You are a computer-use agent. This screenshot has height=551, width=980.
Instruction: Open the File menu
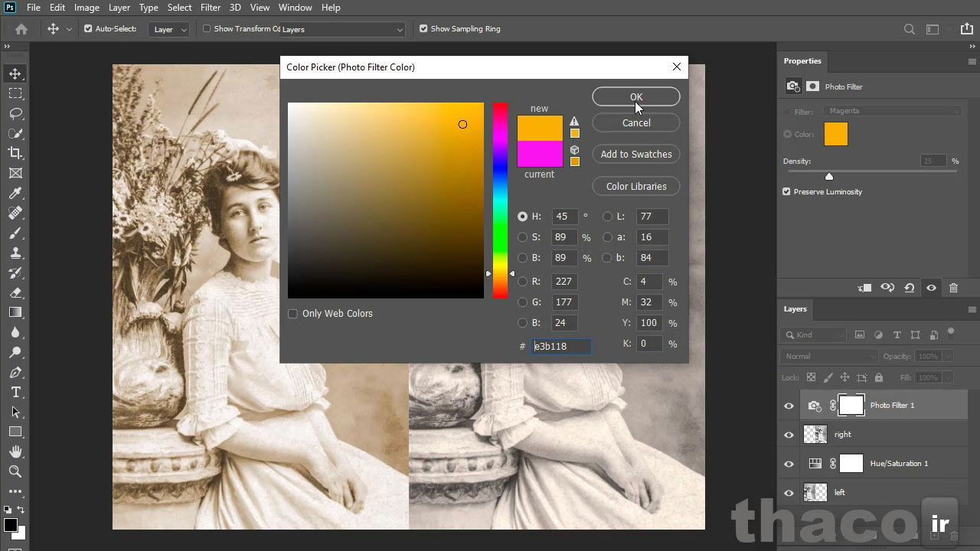click(34, 8)
